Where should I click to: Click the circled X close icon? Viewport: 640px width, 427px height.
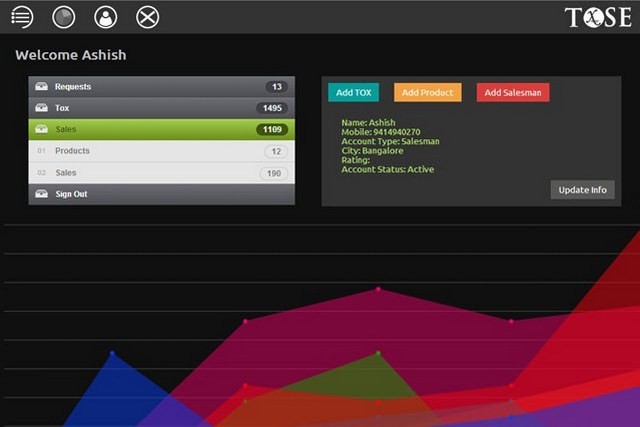tap(147, 17)
